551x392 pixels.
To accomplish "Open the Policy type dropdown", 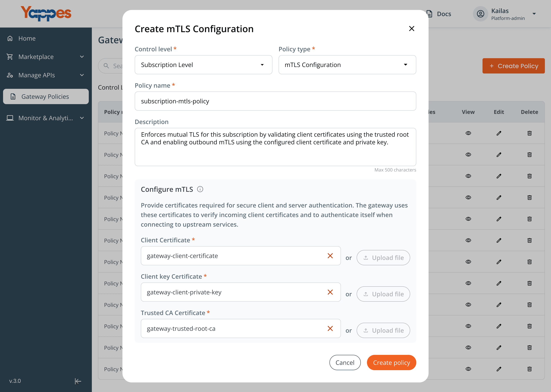I will click(x=347, y=65).
